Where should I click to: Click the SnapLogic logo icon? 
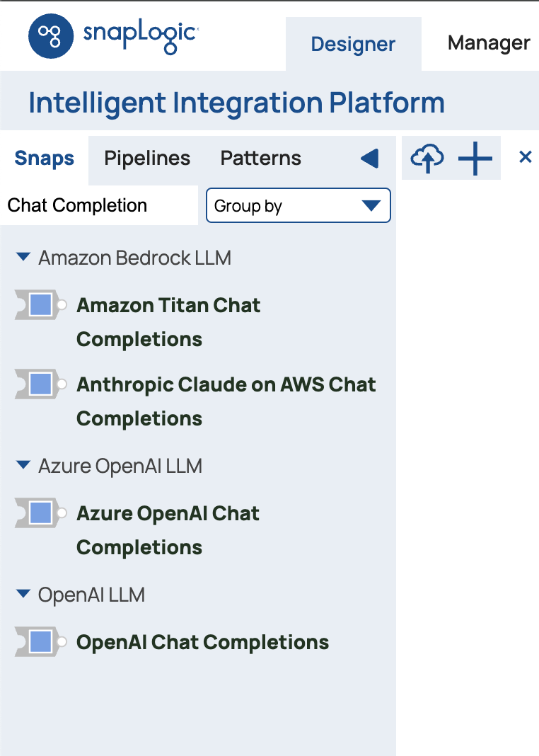pyautogui.click(x=51, y=36)
